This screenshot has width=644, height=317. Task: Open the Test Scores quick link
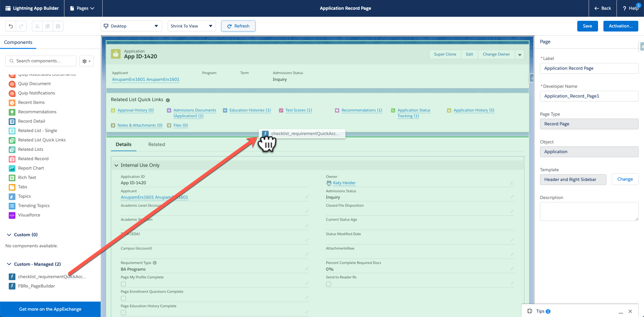click(299, 110)
